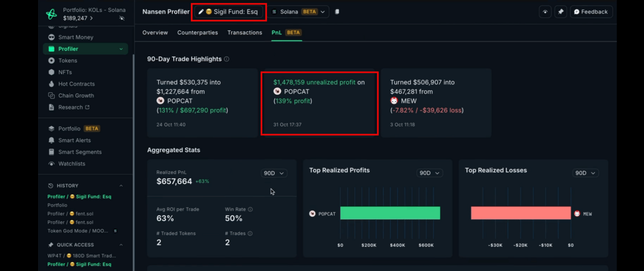This screenshot has width=644, height=271.
Task: Click the copy address icon after Solana
Action: click(x=337, y=11)
